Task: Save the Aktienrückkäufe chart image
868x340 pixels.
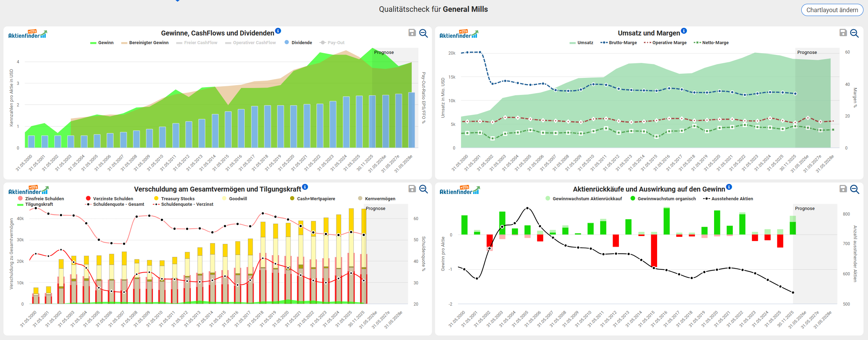Action: pos(843,189)
